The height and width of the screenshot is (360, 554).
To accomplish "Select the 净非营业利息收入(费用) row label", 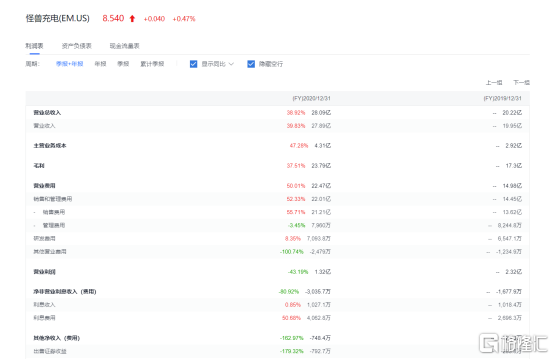I will 65,292.
